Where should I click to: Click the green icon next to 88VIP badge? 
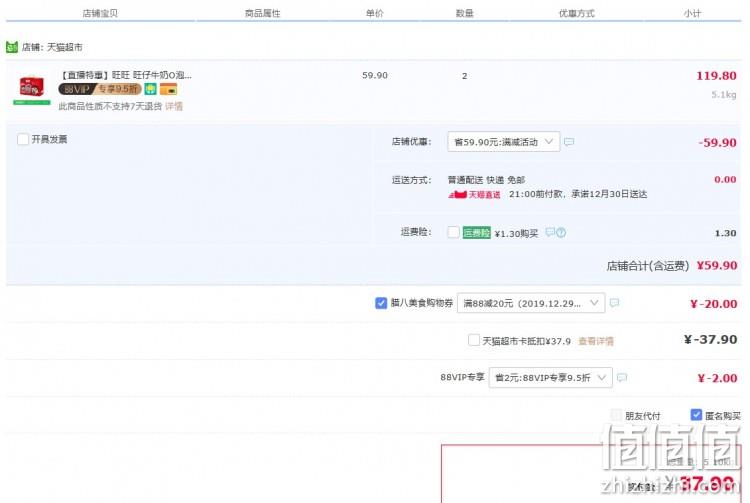[151, 89]
